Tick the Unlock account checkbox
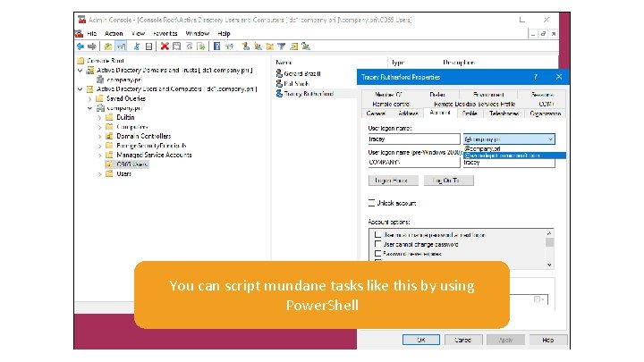The image size is (644, 362). click(372, 203)
